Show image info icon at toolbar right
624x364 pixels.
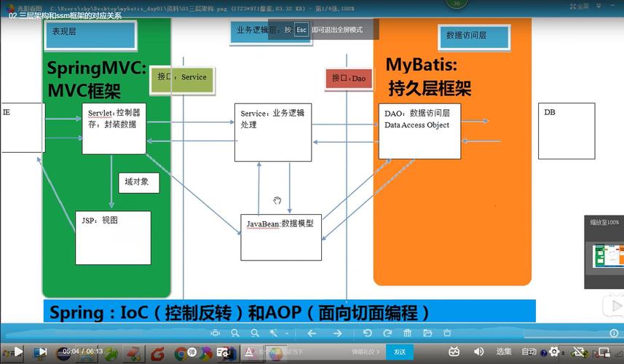(x=614, y=333)
